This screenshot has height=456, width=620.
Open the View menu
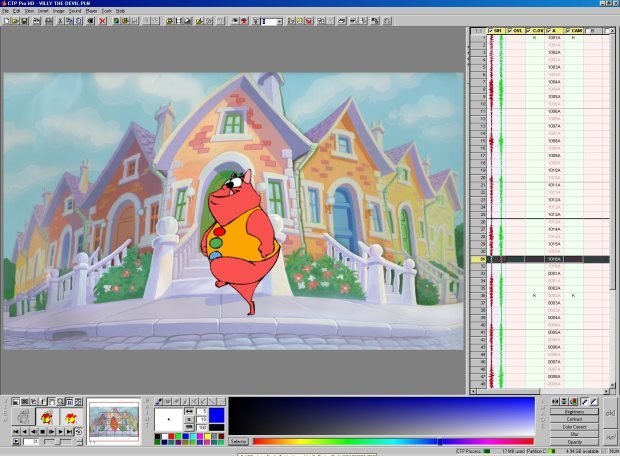29,11
